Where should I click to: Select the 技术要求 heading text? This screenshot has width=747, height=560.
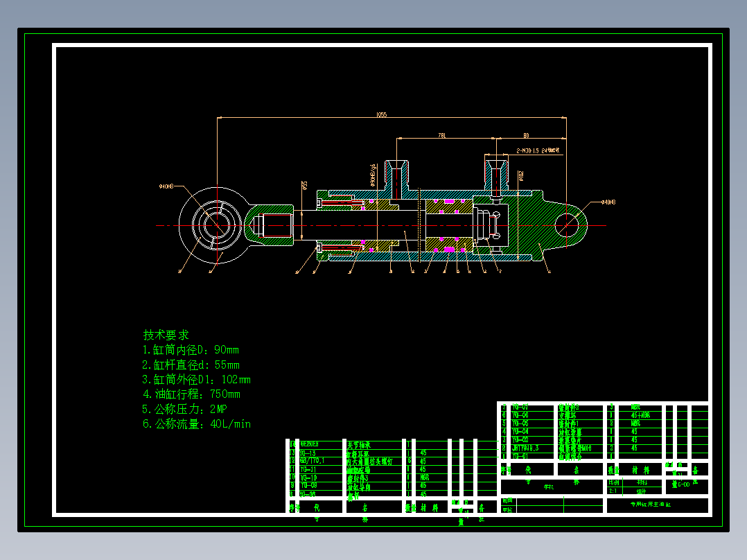(166, 335)
